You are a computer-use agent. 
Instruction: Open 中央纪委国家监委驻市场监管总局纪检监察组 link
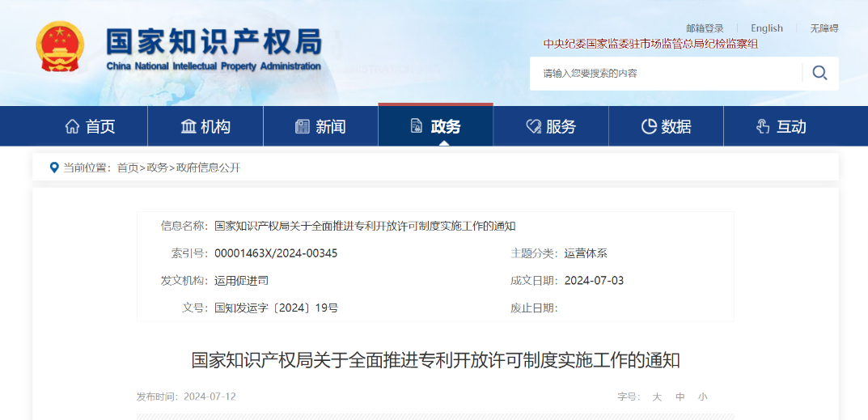(650, 44)
